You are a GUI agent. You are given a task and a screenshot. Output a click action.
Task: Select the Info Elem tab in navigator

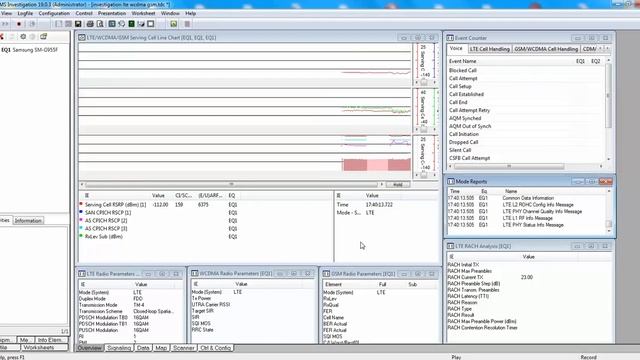click(51, 340)
